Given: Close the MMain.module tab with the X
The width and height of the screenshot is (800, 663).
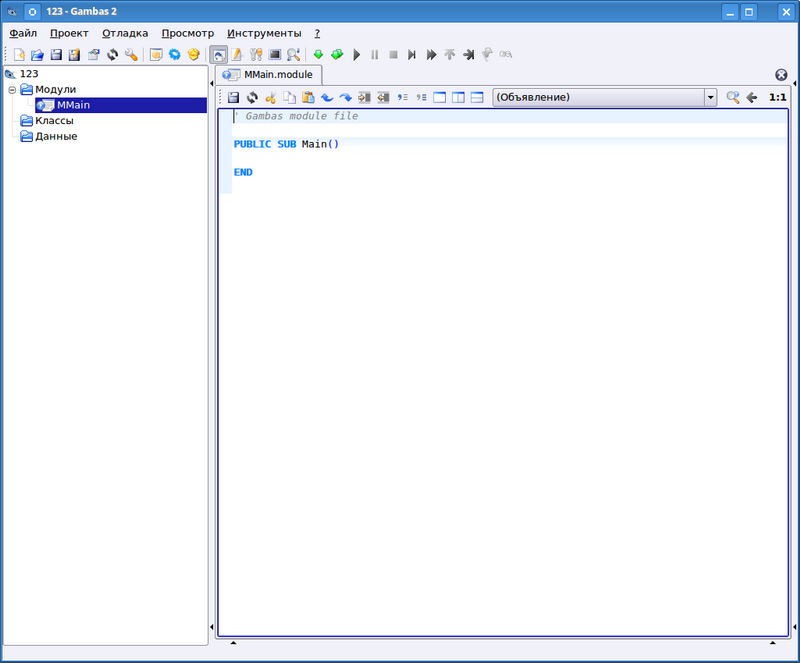Looking at the screenshot, I should pos(781,75).
